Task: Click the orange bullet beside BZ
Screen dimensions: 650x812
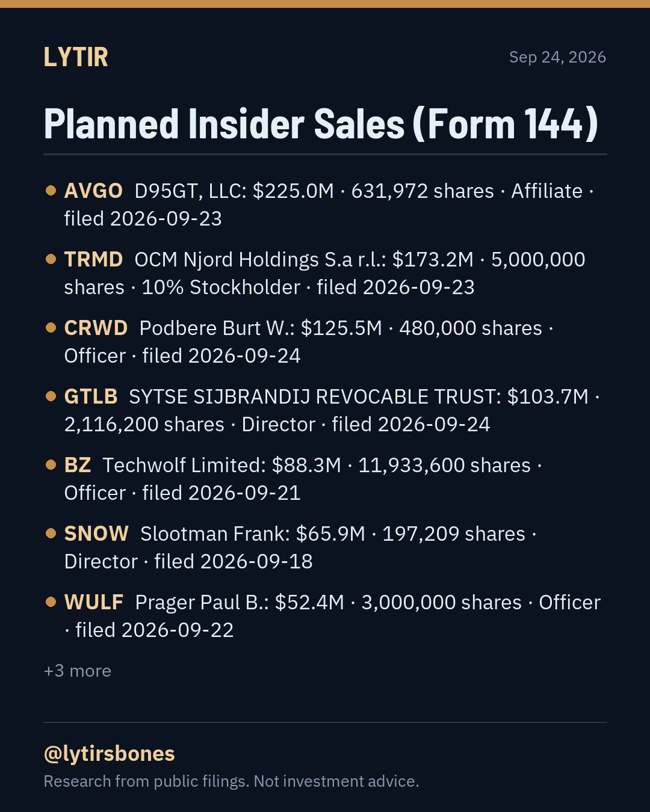Action: [51, 465]
